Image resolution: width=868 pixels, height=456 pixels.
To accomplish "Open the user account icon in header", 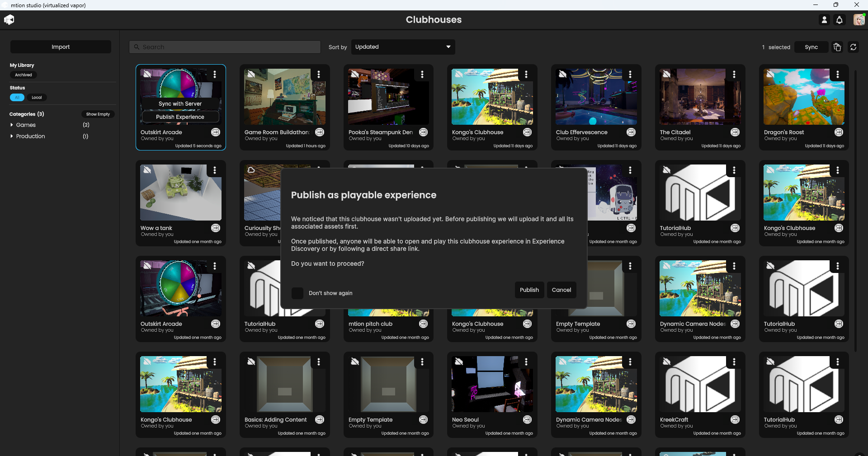I will [824, 20].
